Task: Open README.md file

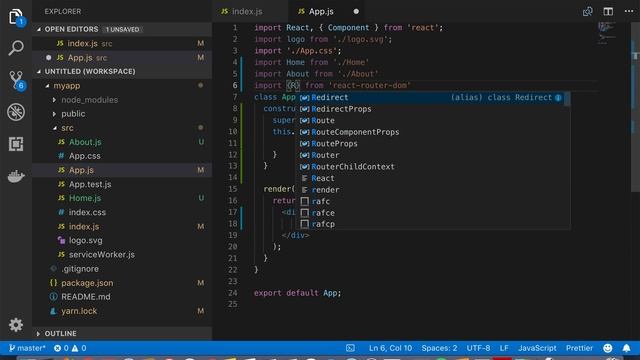Action: pos(122,297)
